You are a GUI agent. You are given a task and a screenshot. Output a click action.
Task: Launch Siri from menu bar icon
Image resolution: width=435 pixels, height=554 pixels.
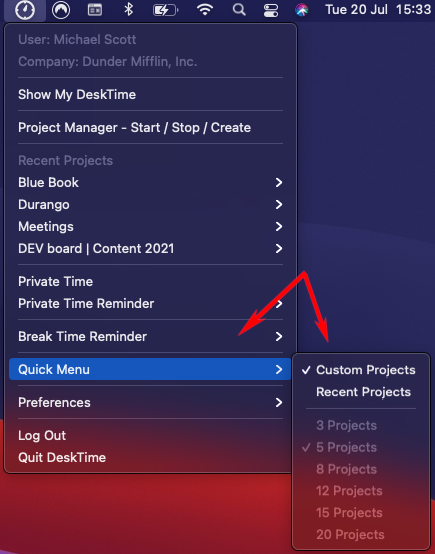(x=302, y=10)
